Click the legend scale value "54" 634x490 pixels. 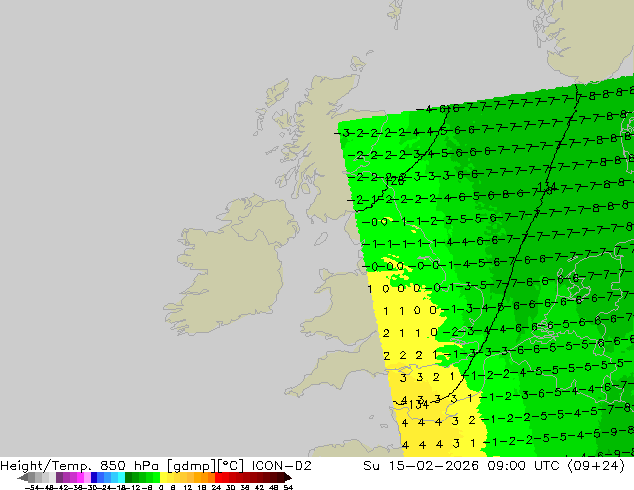288,487
